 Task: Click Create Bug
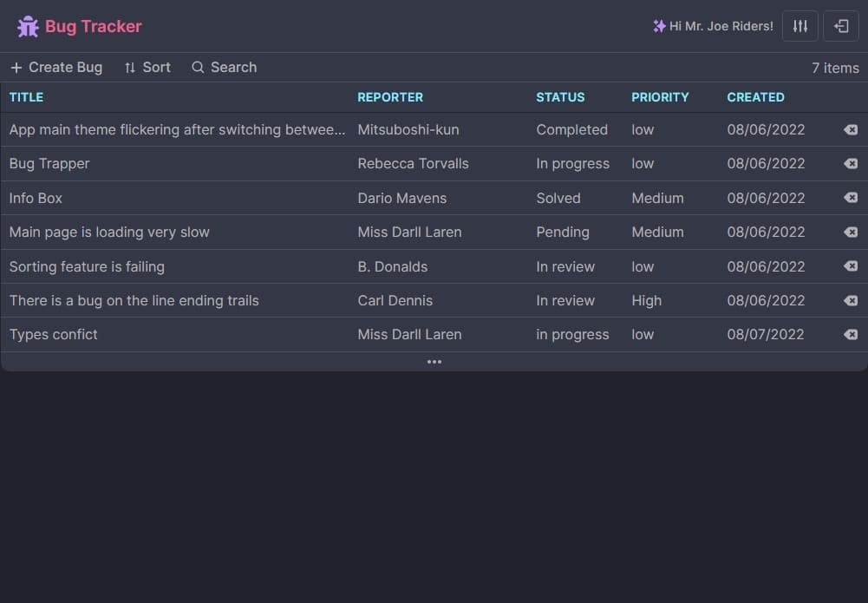pos(65,67)
